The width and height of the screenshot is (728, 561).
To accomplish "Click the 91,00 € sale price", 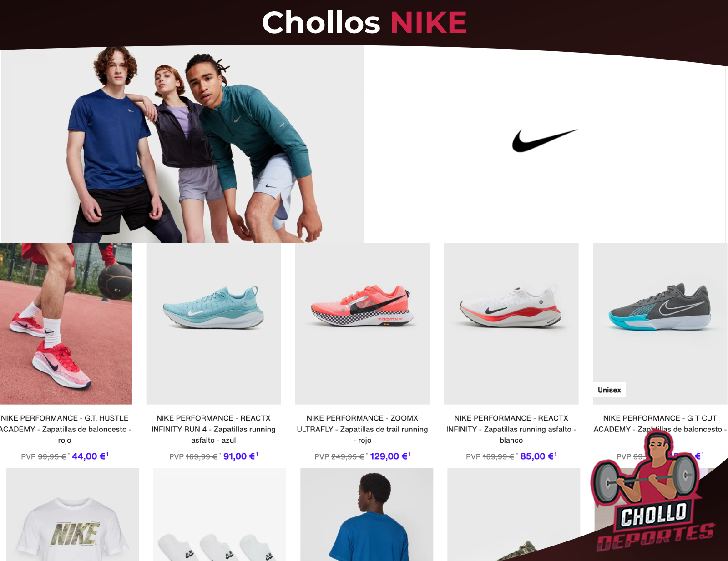I will [240, 456].
